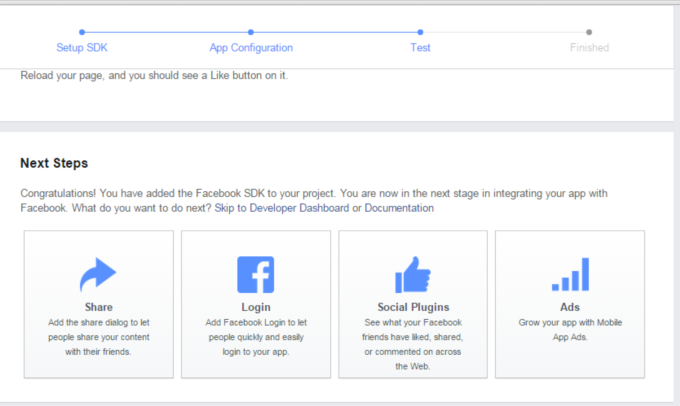Go to the App Configuration step
Viewport: 680px width, 406px height.
coord(251,48)
